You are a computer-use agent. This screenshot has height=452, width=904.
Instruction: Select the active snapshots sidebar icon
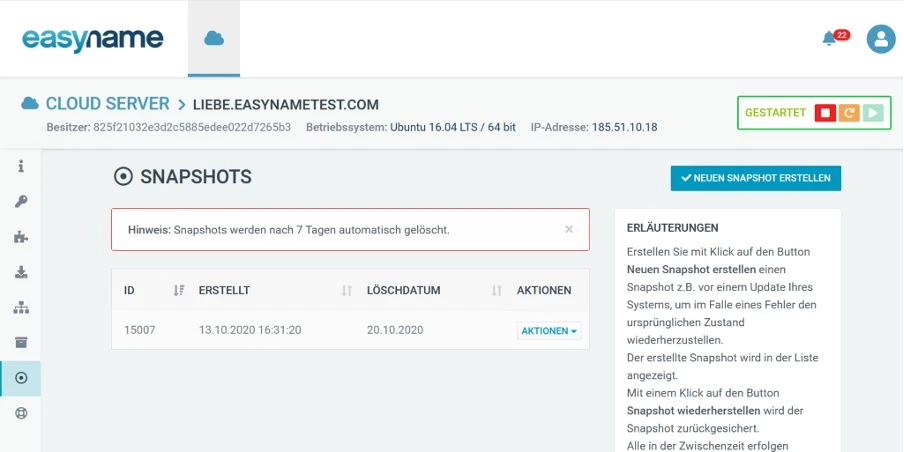click(x=21, y=378)
